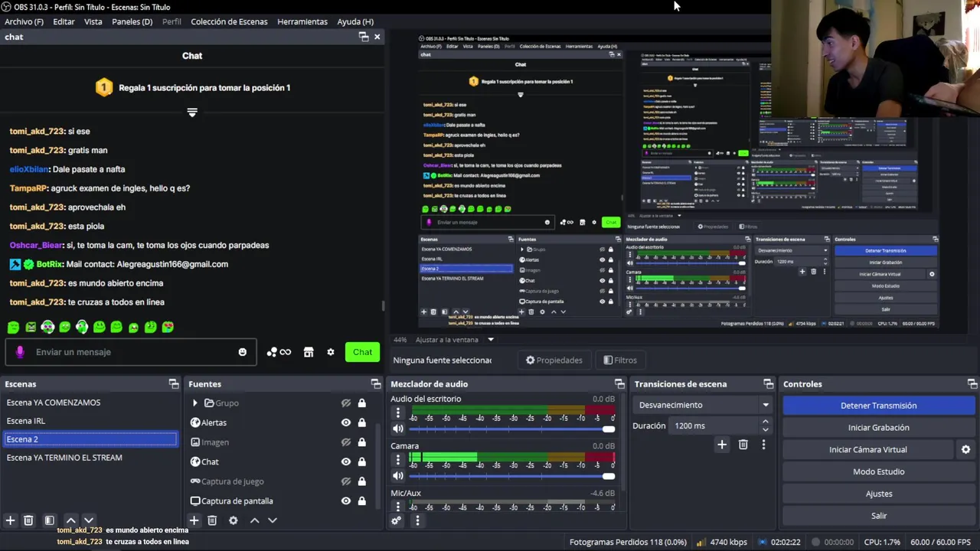Unlock the Alertas source
This screenshot has width=980, height=551.
point(361,422)
